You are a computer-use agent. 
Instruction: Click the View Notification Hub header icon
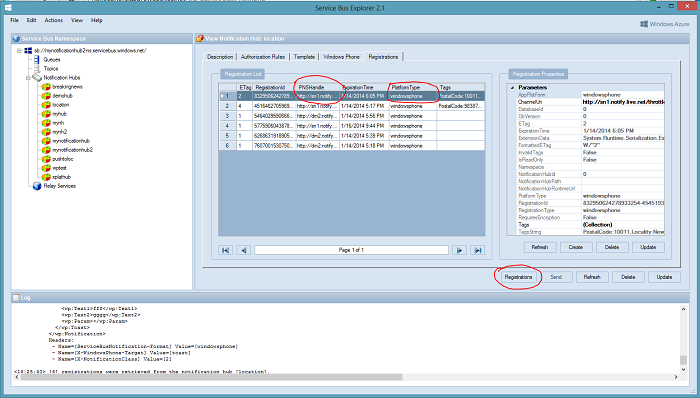tap(200, 39)
